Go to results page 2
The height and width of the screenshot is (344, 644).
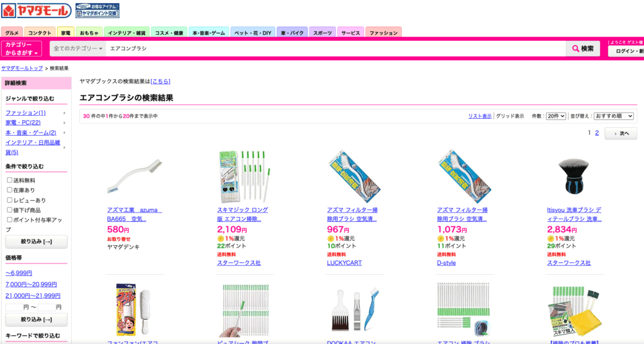point(597,133)
